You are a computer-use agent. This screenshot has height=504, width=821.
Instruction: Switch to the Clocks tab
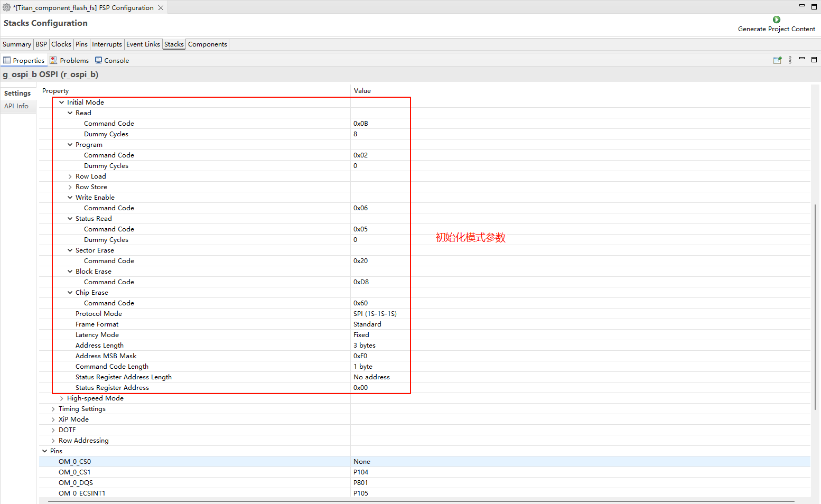click(61, 44)
